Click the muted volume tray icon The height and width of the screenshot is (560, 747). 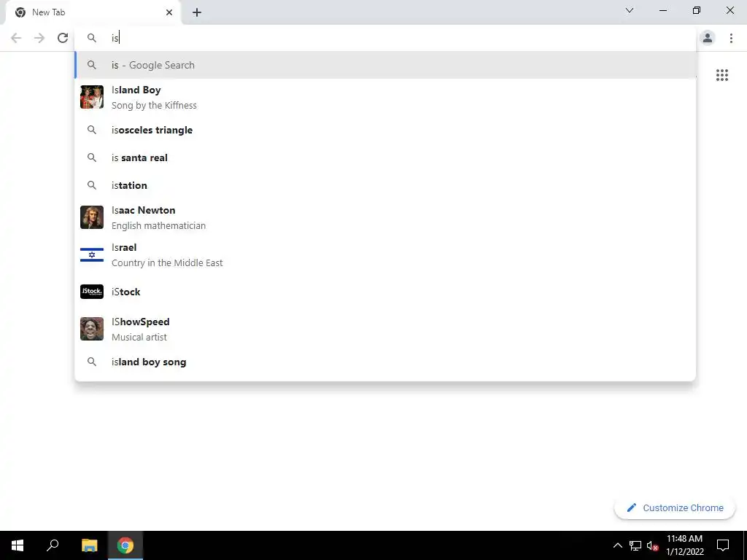[x=652, y=545]
